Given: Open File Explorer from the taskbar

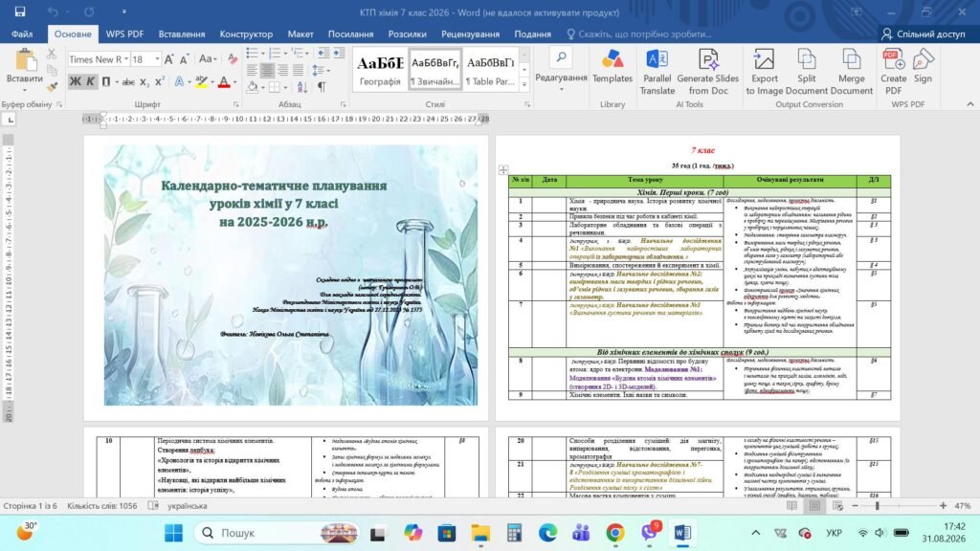Looking at the screenshot, I should coord(480,532).
